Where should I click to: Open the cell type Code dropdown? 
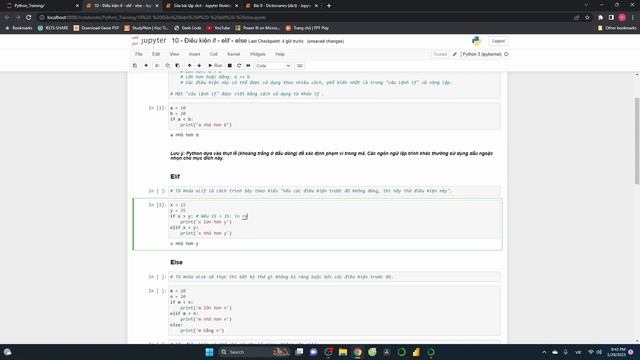pos(273,66)
